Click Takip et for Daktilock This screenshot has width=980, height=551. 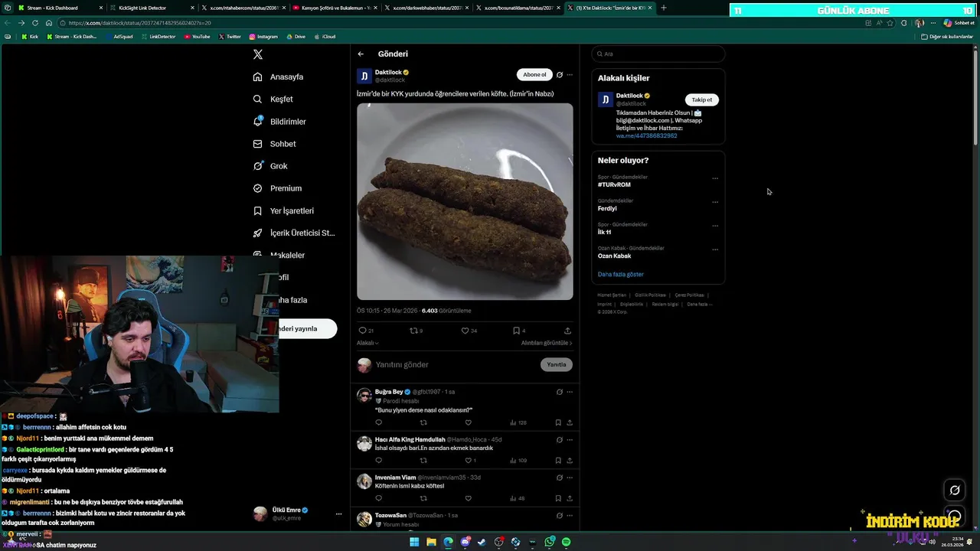pos(702,100)
